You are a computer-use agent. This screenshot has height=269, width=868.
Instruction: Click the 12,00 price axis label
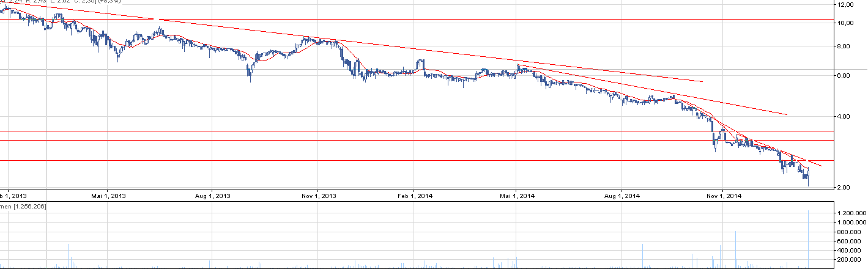coord(848,5)
